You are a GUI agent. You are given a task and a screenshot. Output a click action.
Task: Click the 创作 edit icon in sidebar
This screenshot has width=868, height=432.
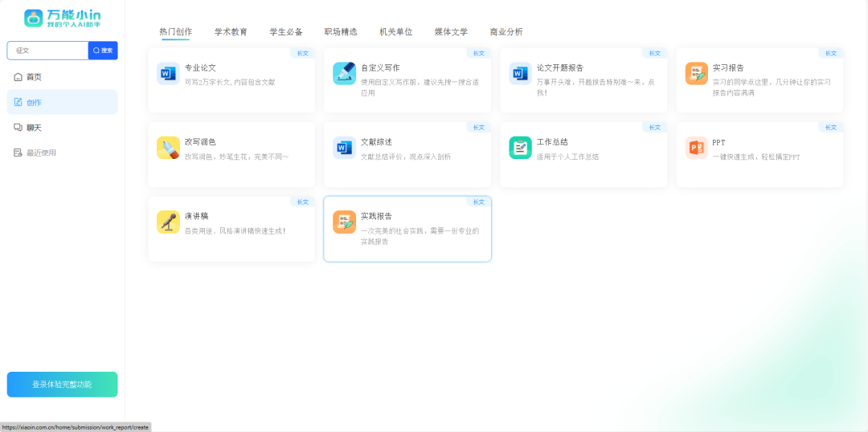pyautogui.click(x=18, y=102)
